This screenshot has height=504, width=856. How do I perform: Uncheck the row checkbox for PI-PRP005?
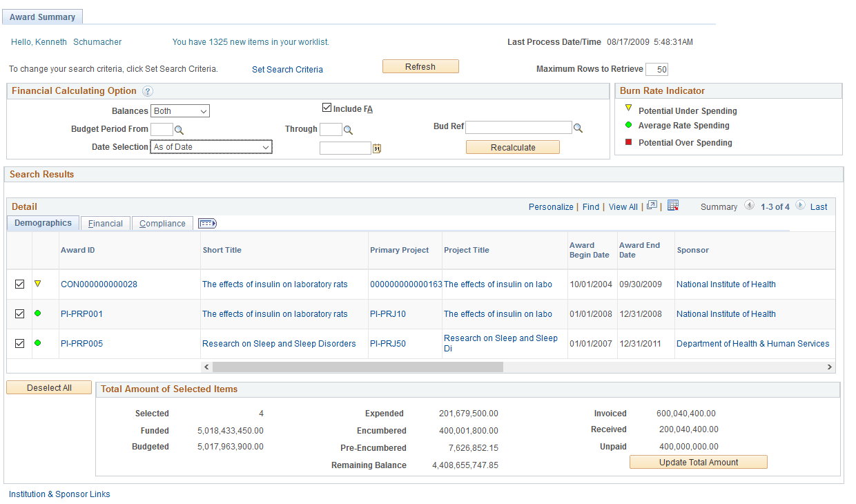pyautogui.click(x=19, y=343)
